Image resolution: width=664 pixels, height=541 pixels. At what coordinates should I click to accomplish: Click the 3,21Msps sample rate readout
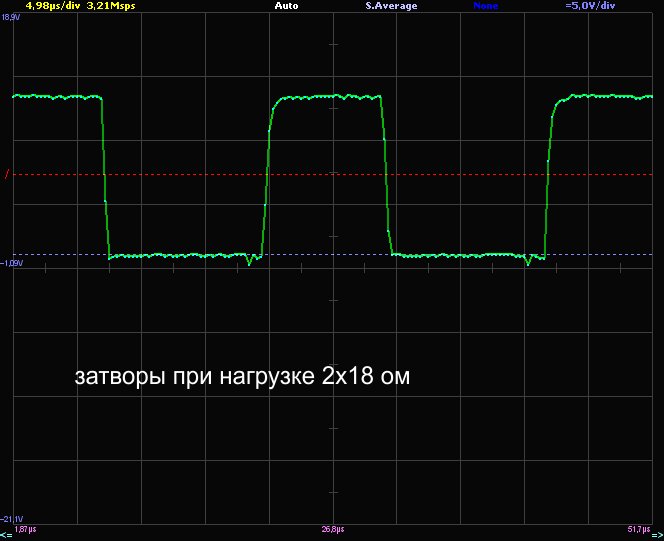pyautogui.click(x=111, y=6)
